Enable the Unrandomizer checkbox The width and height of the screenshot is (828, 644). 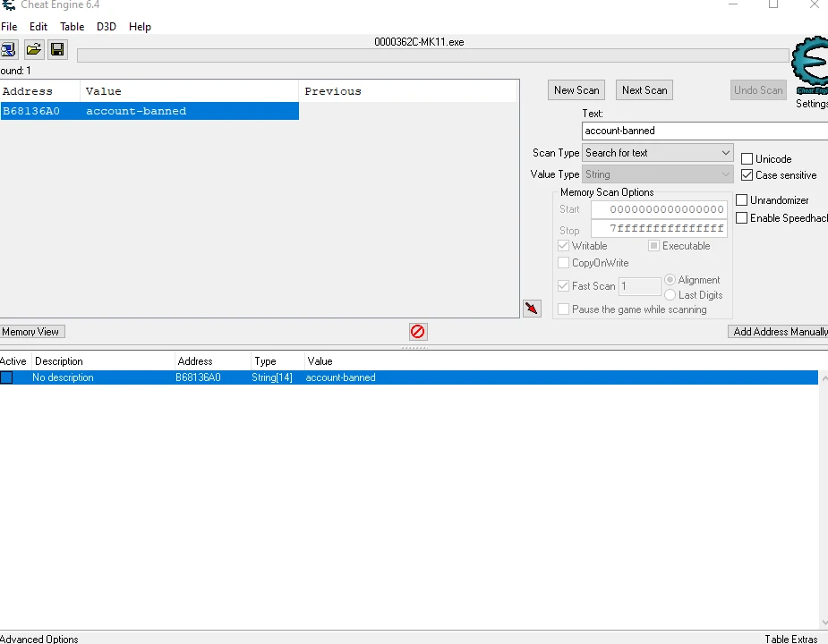(x=741, y=200)
